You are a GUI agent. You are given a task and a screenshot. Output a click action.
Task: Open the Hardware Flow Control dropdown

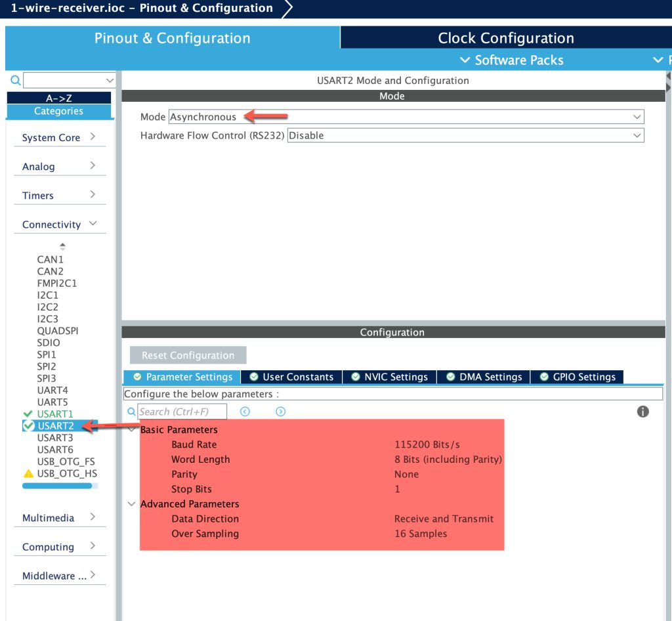click(465, 135)
